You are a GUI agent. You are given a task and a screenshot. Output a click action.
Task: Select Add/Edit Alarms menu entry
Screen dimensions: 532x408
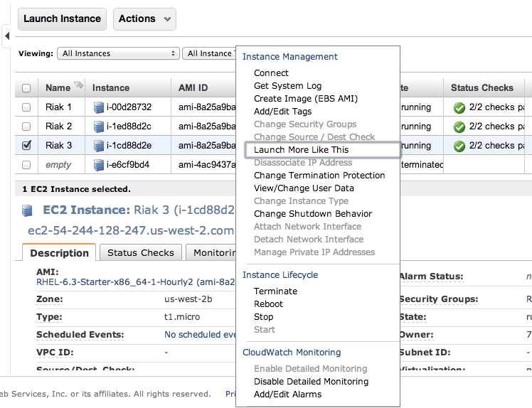click(287, 394)
